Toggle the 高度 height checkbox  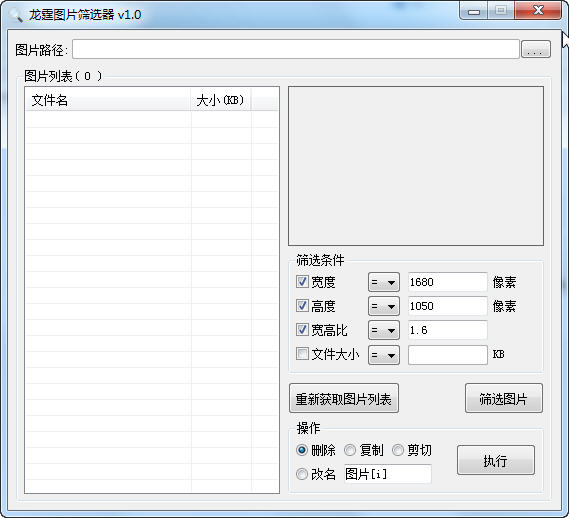302,306
